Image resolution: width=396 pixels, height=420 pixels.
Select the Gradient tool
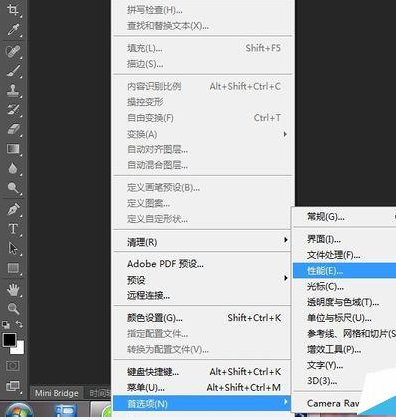13,149
